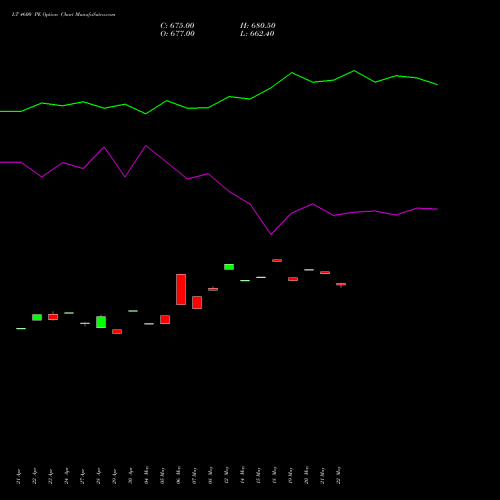Screen dimensions: 500x500
Task: Select the green candle for 12 May
Action: [x=229, y=267]
